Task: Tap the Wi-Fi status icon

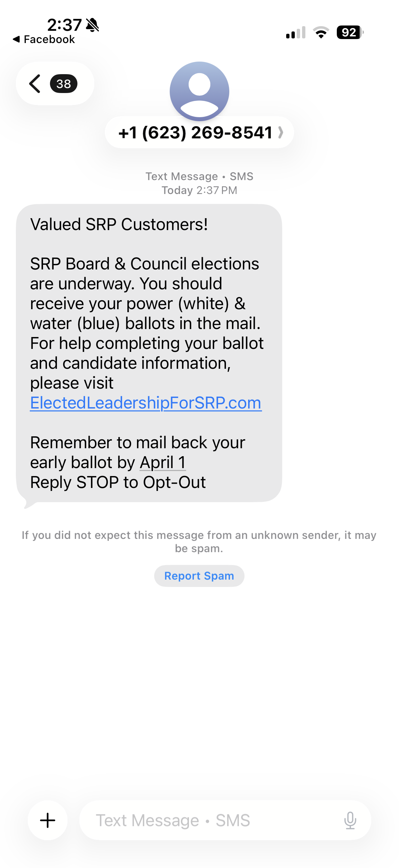Action: point(321,32)
